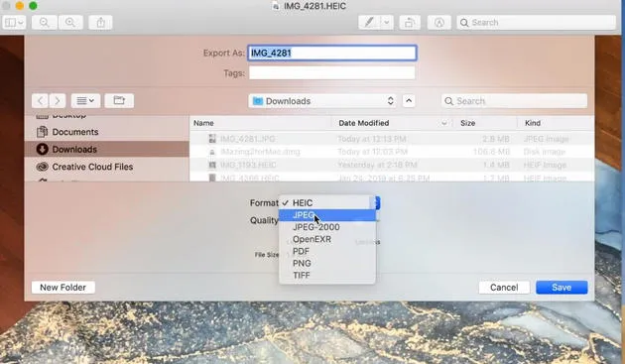The image size is (625, 364).
Task: Click the New Folder button
Action: pos(62,288)
